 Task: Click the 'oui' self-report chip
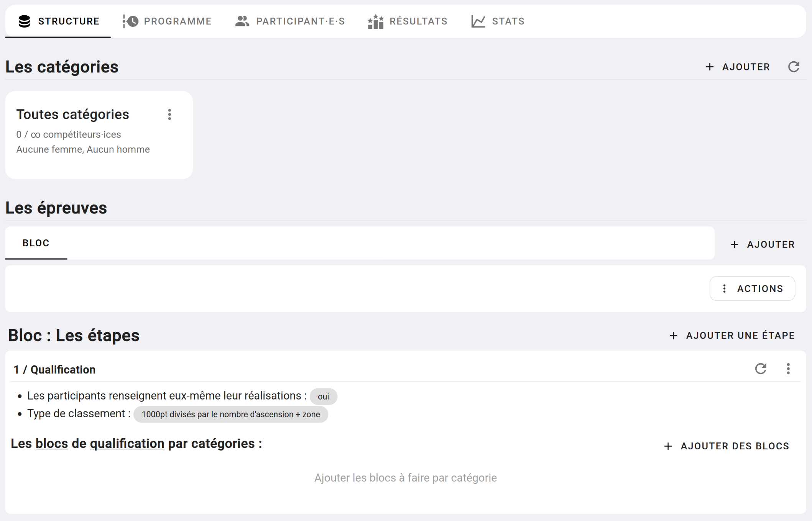[323, 396]
